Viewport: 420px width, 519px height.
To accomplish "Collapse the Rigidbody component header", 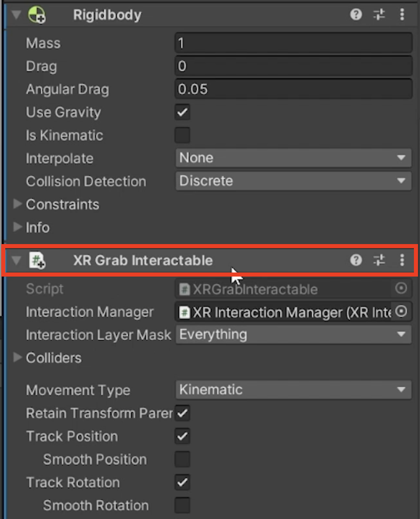I will click(16, 15).
